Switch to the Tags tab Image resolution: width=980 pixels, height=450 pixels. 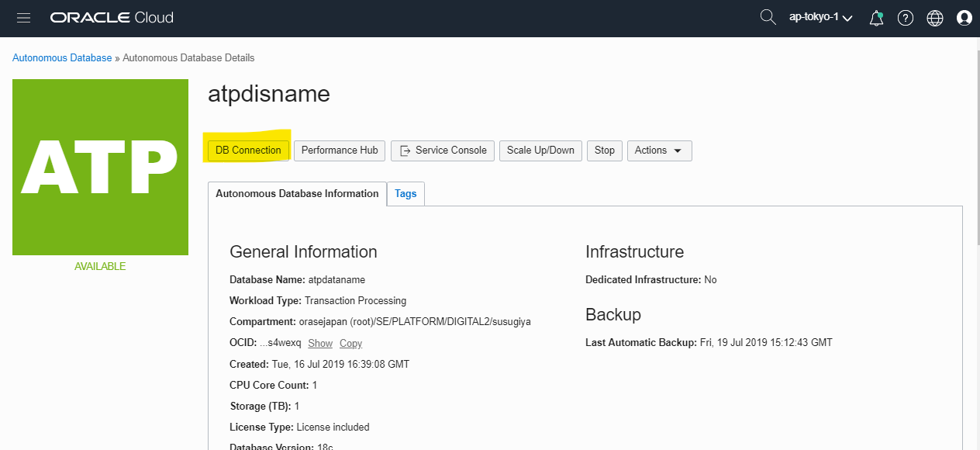[x=405, y=193]
